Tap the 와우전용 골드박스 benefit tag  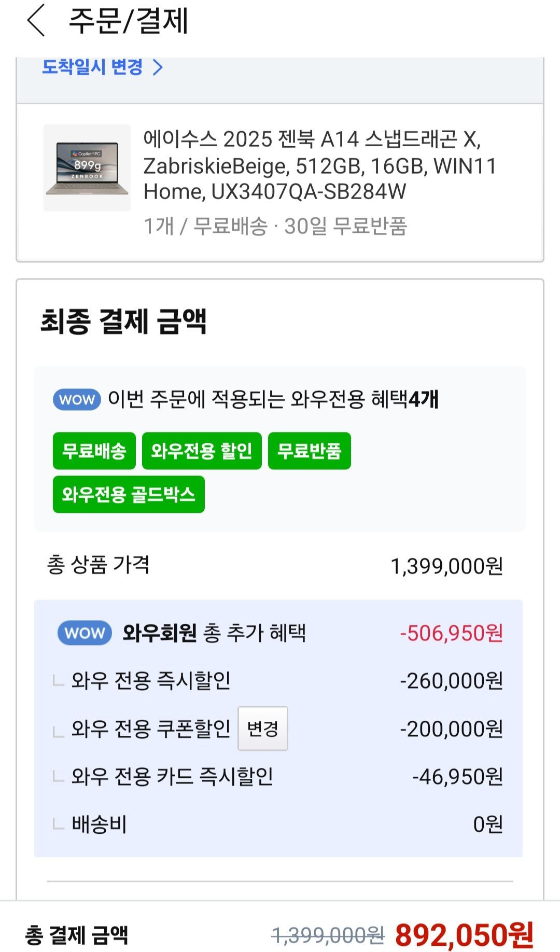click(129, 494)
